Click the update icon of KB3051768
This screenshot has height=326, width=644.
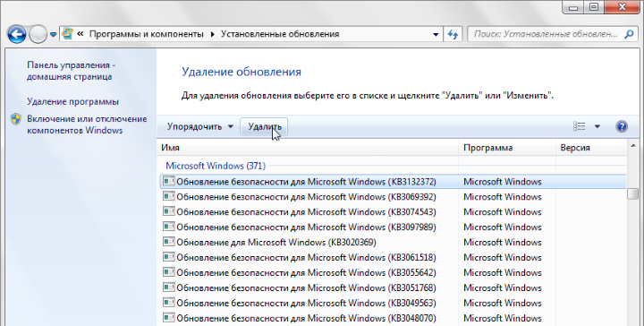pyautogui.click(x=168, y=287)
